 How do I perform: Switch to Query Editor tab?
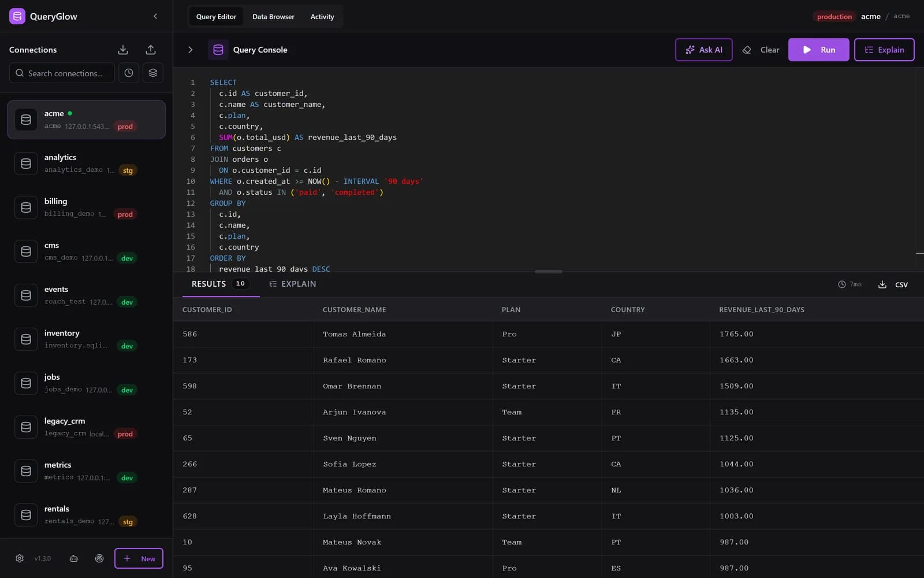[216, 17]
